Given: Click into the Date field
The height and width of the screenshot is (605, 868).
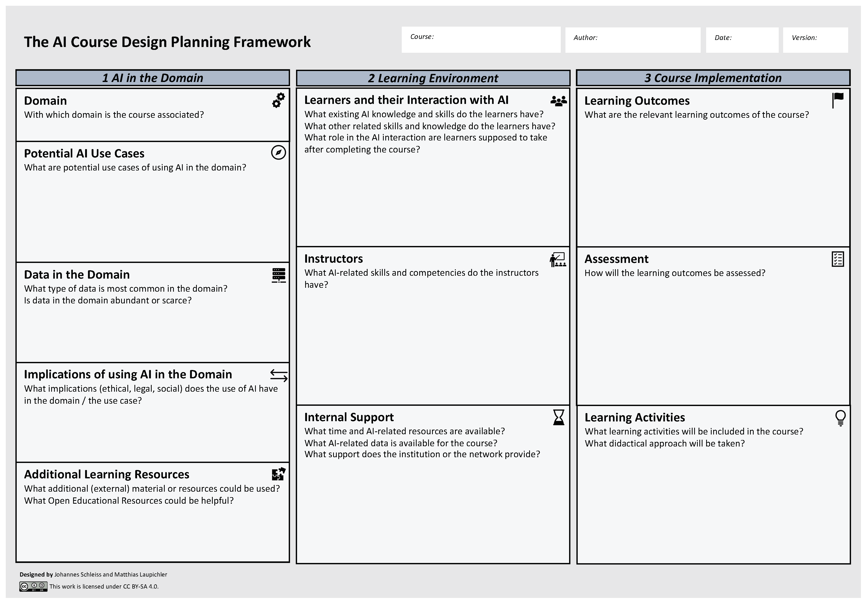Looking at the screenshot, I should [742, 40].
